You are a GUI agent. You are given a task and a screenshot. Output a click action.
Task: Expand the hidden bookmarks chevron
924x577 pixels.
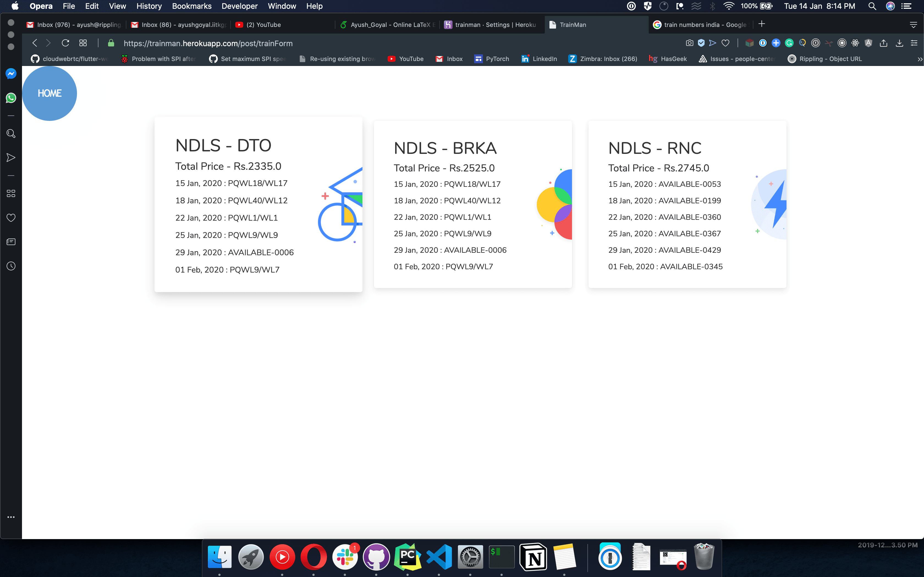point(919,59)
